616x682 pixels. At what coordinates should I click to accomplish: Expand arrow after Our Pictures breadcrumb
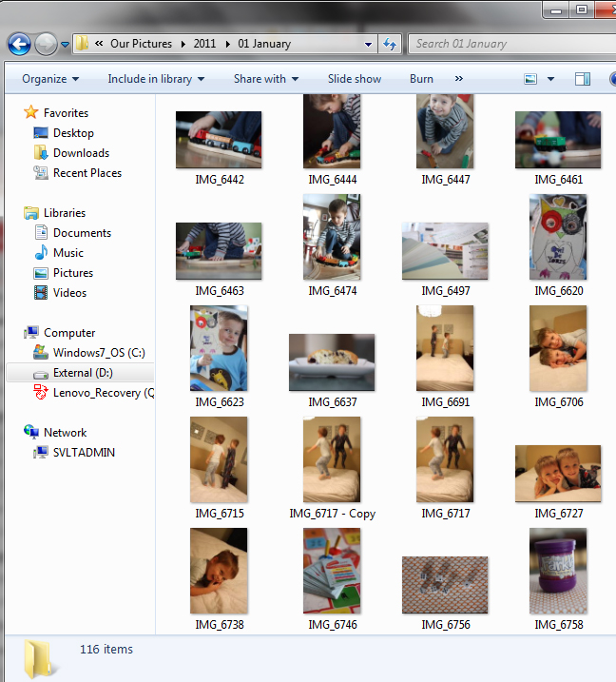point(183,44)
